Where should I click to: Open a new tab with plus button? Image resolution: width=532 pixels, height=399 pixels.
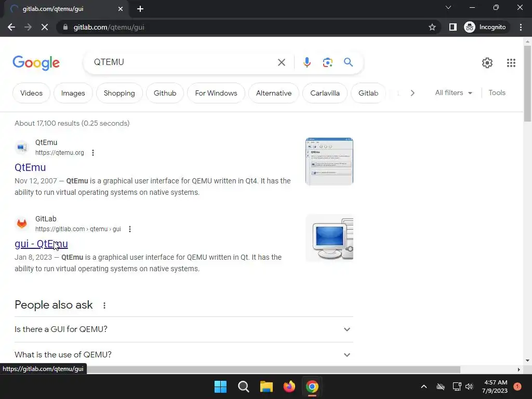coord(140,9)
